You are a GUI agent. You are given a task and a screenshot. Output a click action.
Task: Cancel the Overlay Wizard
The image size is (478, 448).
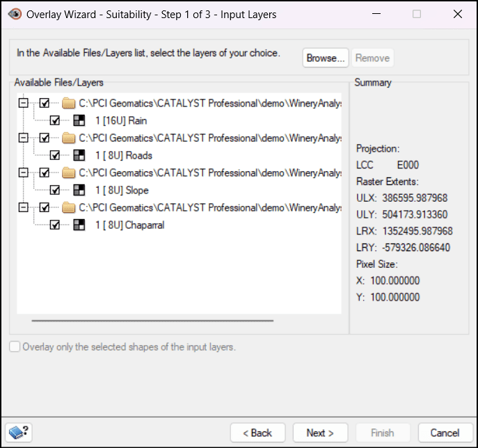coord(445,433)
